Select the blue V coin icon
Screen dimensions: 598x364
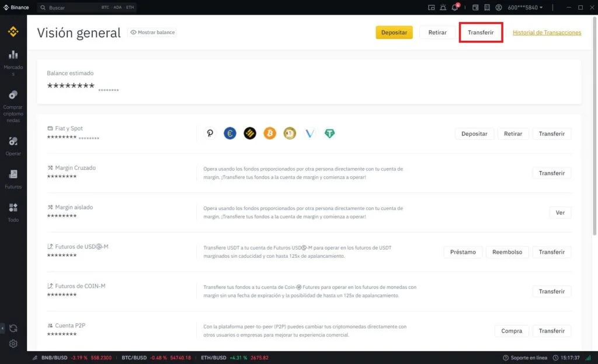310,133
